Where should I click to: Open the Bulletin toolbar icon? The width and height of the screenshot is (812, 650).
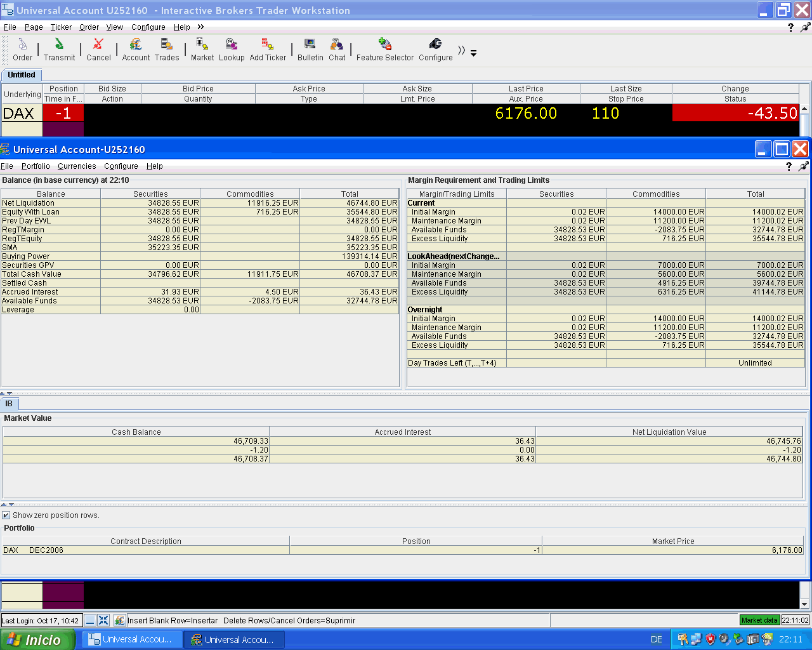coord(310,49)
